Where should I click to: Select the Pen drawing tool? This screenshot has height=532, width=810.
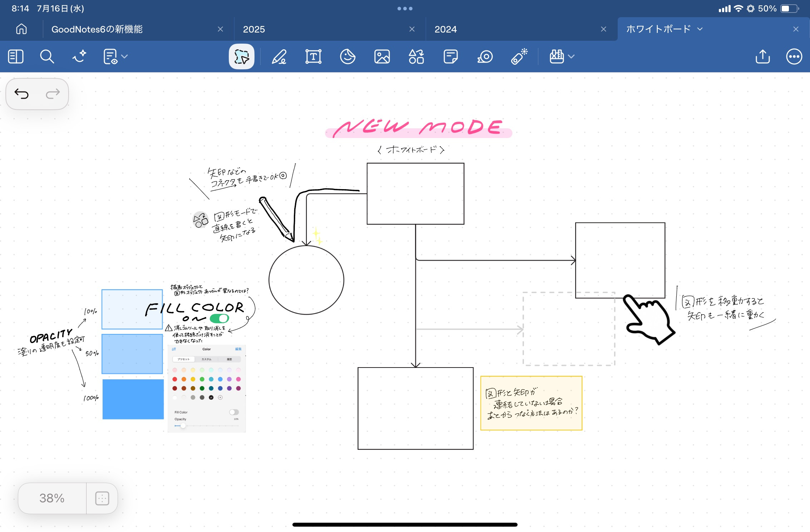tap(279, 56)
